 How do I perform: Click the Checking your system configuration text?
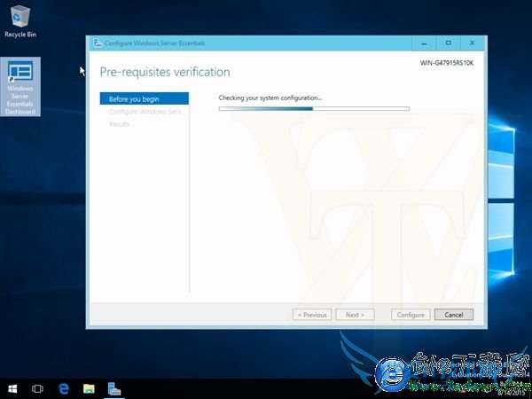[270, 98]
